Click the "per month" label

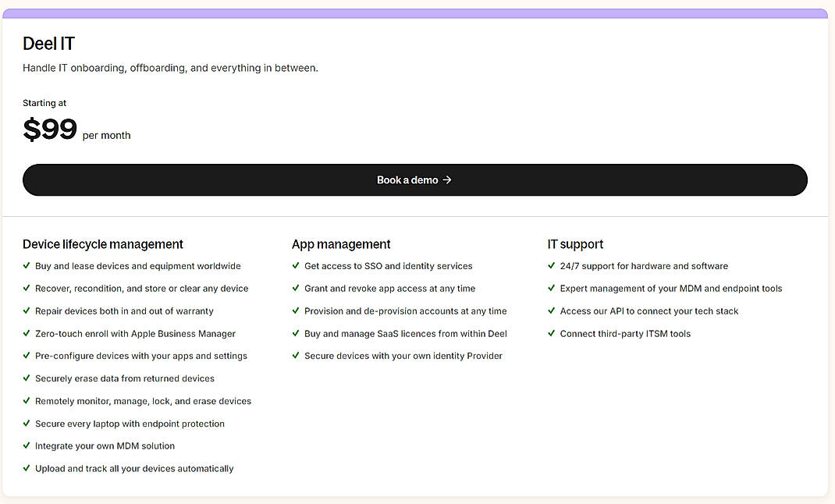(x=106, y=135)
